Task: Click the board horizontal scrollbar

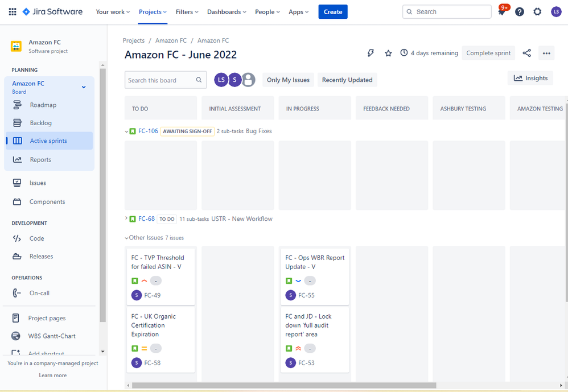Action: click(x=284, y=386)
